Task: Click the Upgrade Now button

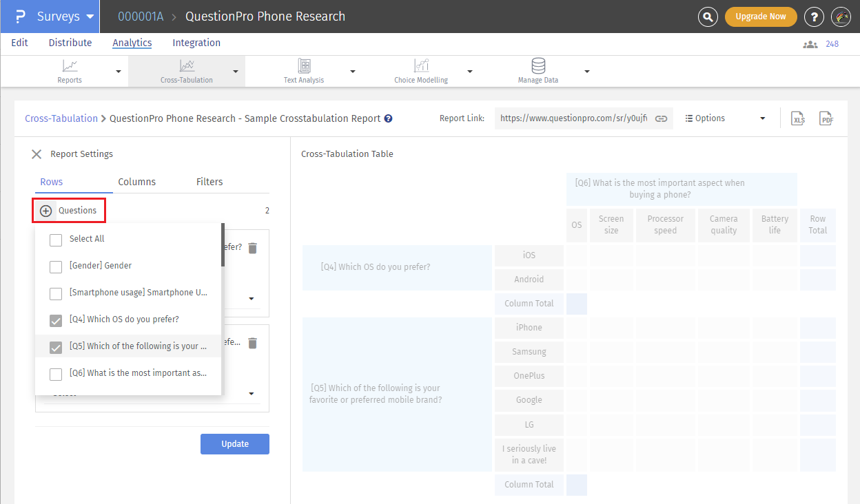Action: [x=760, y=17]
